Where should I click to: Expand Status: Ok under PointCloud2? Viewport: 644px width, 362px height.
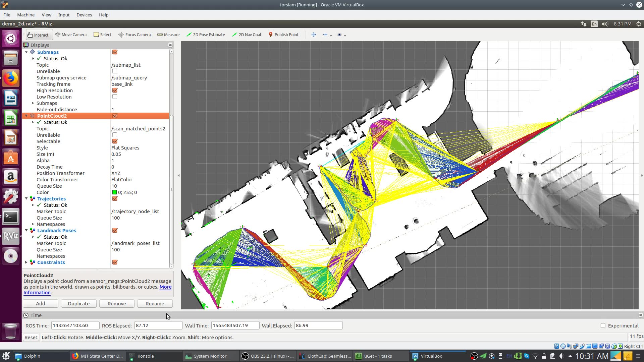[33, 122]
